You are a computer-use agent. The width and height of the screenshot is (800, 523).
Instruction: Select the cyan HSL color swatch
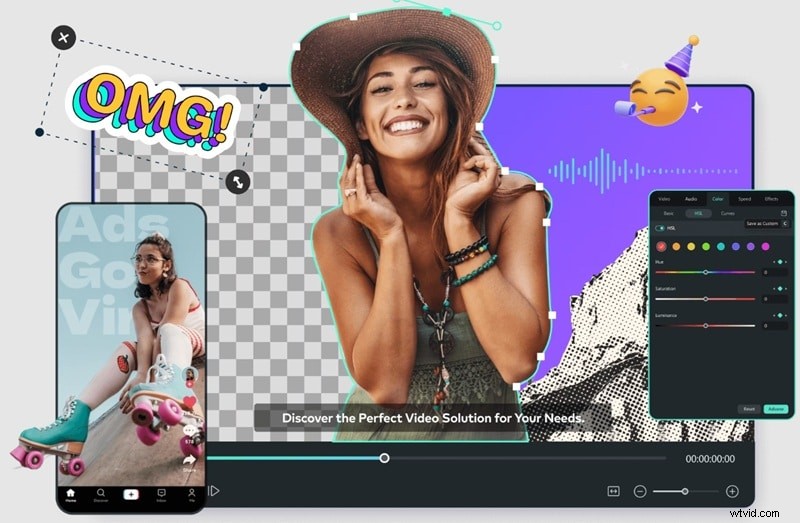click(x=721, y=246)
